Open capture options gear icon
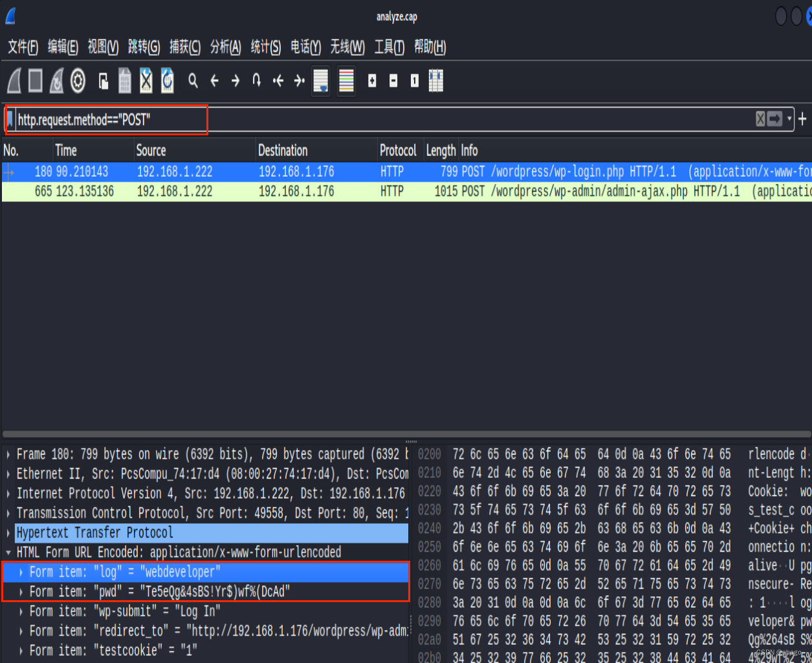The width and height of the screenshot is (812, 663). point(78,81)
